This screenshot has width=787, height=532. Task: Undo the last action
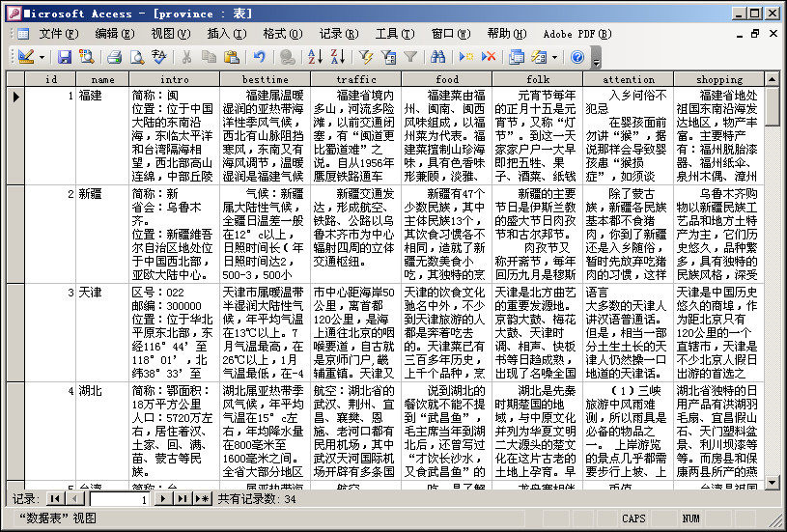(x=260, y=57)
